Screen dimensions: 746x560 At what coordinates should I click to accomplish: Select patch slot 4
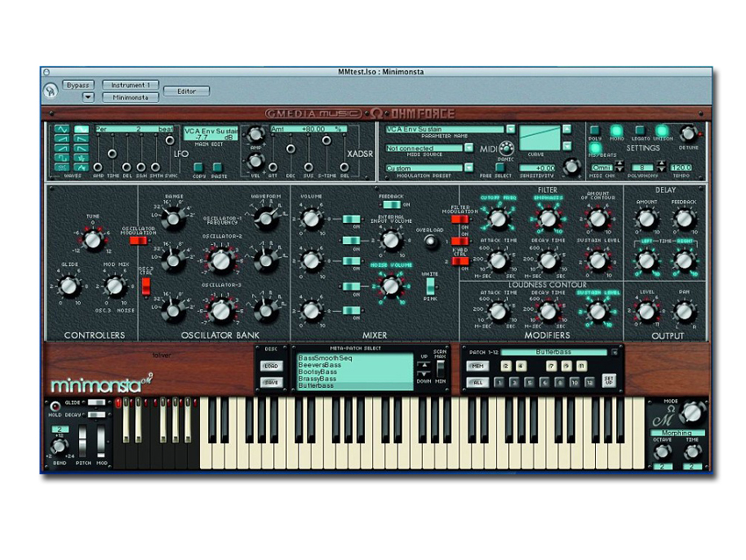521,366
